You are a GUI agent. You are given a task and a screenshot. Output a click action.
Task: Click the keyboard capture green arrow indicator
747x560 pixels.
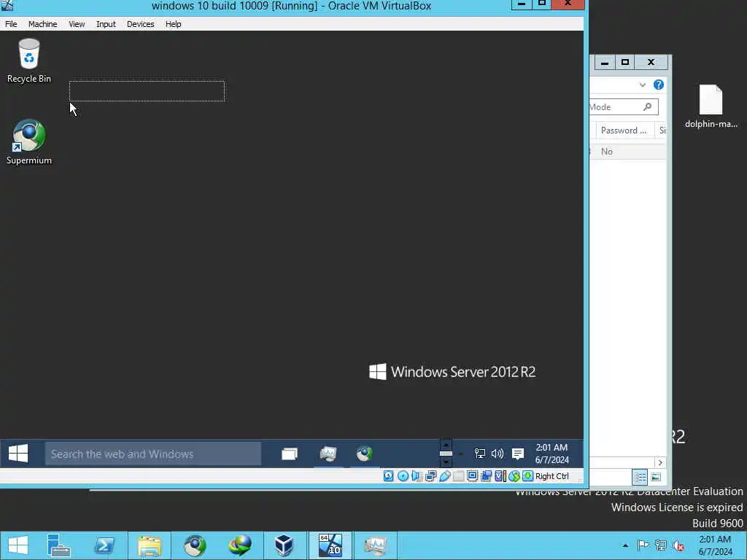tap(528, 476)
